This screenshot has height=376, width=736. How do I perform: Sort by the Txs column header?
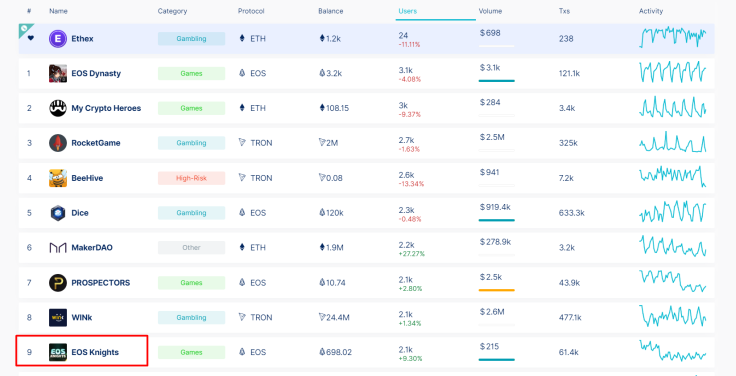pos(564,11)
